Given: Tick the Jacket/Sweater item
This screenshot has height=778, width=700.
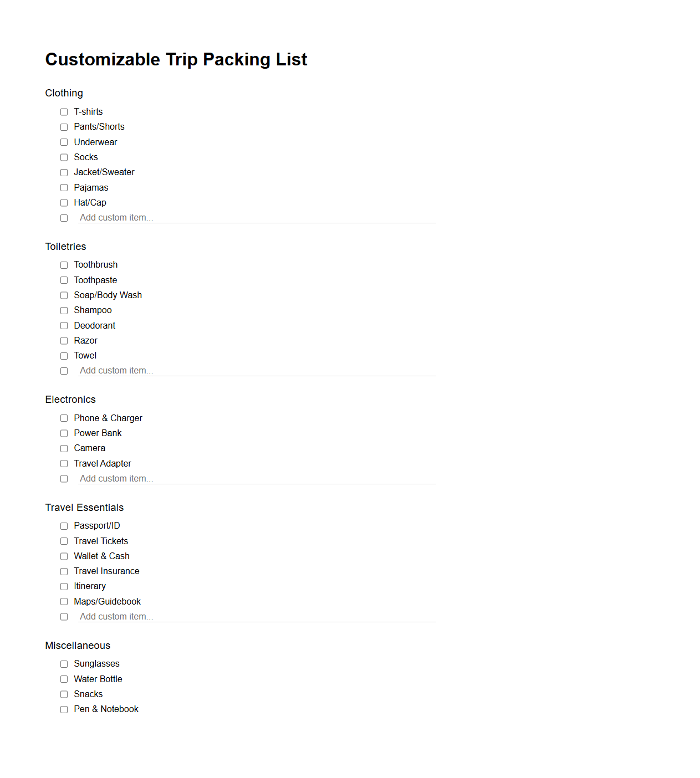Looking at the screenshot, I should click(x=64, y=172).
